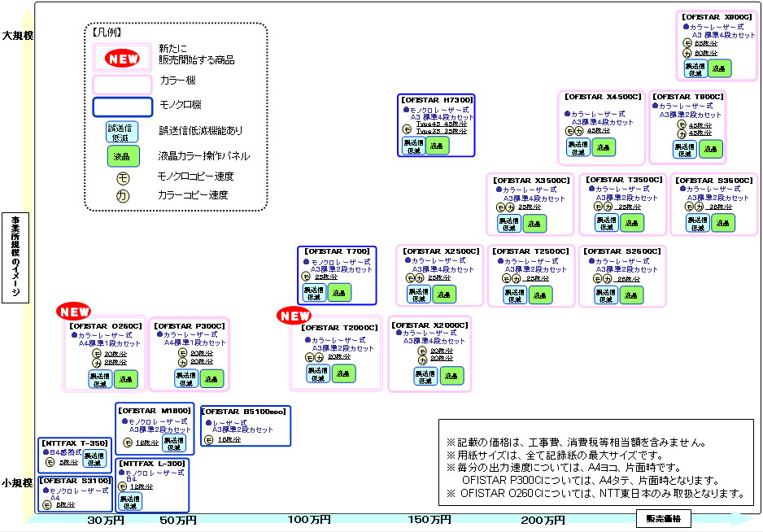Click the 100万円 price axis label
This screenshot has width=763, height=532.
click(309, 520)
